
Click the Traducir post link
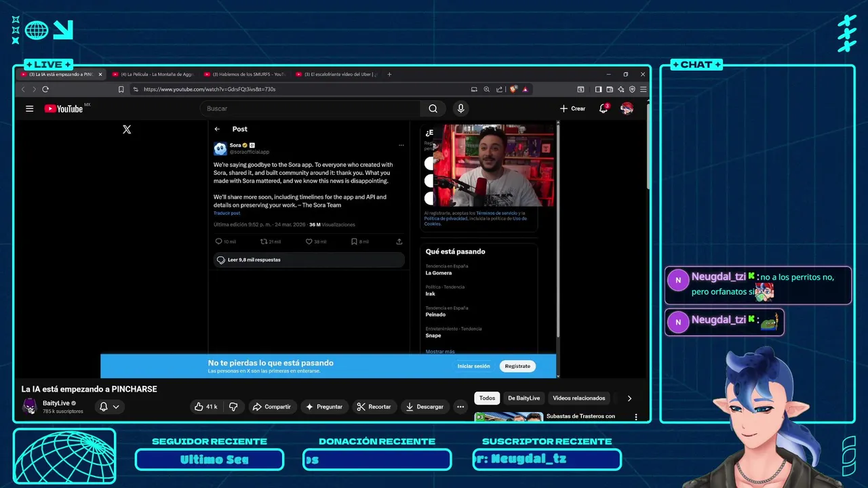(x=226, y=213)
